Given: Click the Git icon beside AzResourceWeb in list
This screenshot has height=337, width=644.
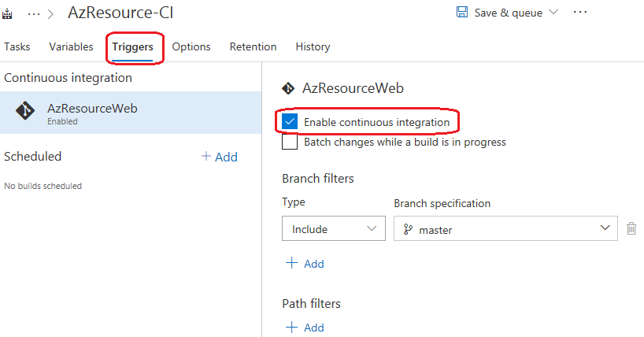Looking at the screenshot, I should 25,111.
